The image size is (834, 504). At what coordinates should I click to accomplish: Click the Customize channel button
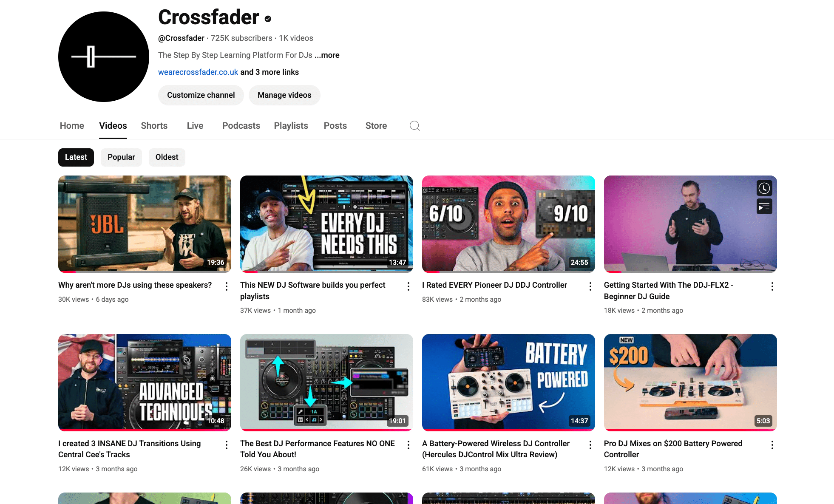click(201, 95)
